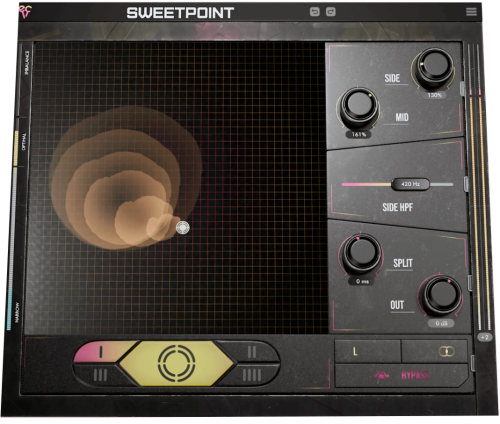The width and height of the screenshot is (500, 424).
Task: Open the hamburger menu
Action: coord(471,12)
